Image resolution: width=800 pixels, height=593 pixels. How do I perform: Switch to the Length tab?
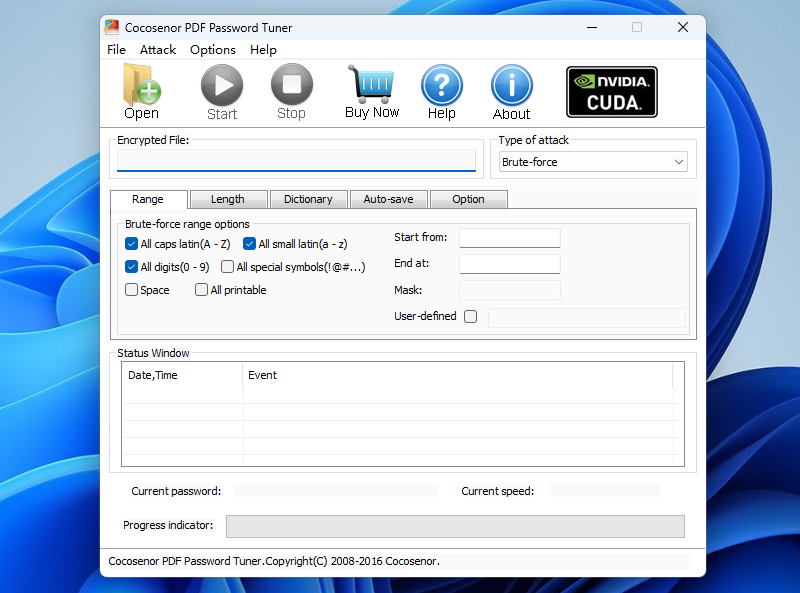(x=228, y=199)
